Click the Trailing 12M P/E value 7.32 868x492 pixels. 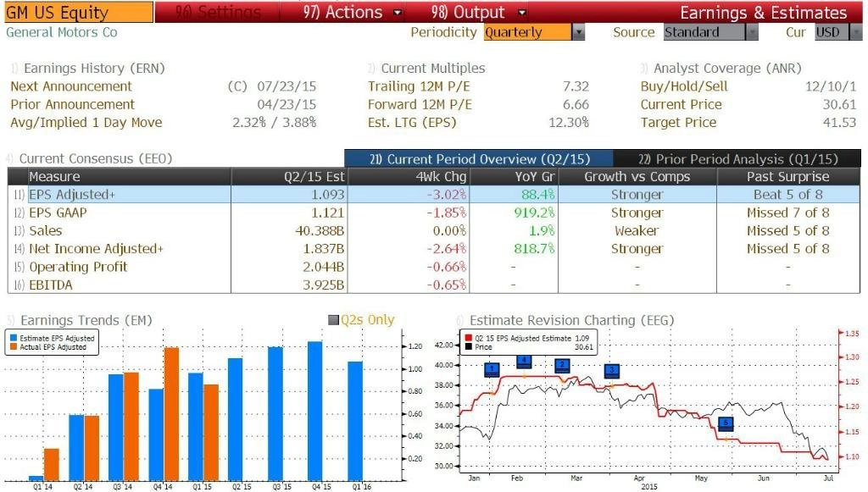point(576,86)
